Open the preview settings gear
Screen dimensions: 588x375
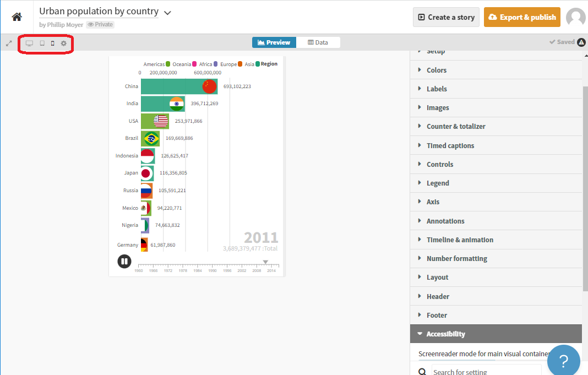click(x=63, y=43)
